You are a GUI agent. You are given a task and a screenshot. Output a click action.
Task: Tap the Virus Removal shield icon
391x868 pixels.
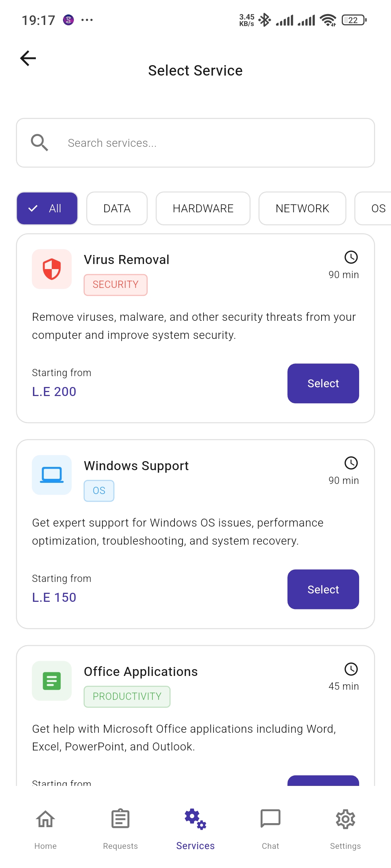point(52,269)
